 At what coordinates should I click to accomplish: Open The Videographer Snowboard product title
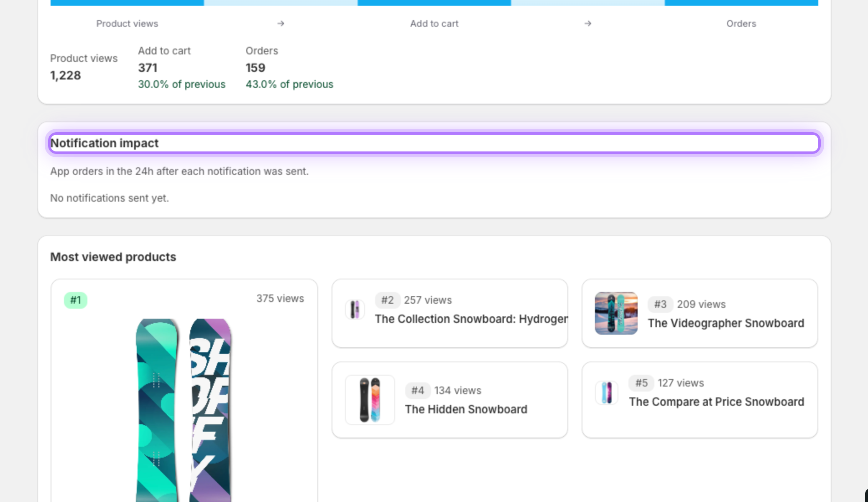726,323
